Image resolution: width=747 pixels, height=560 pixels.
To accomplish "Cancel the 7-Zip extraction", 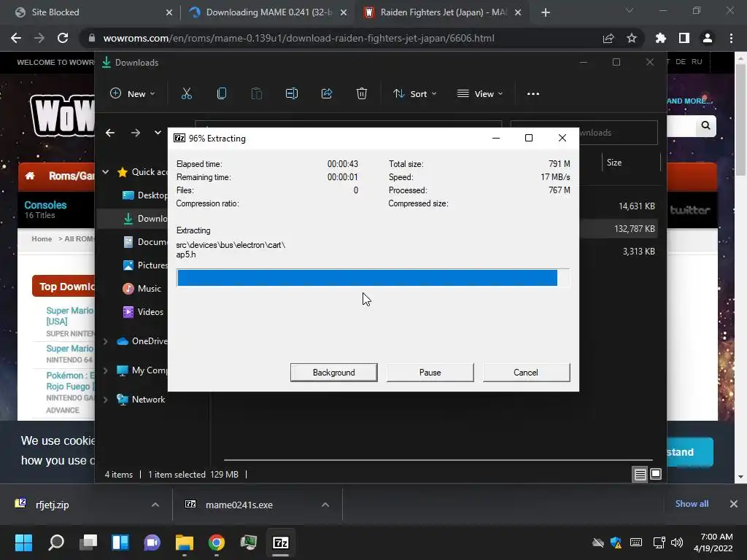I will pos(526,373).
